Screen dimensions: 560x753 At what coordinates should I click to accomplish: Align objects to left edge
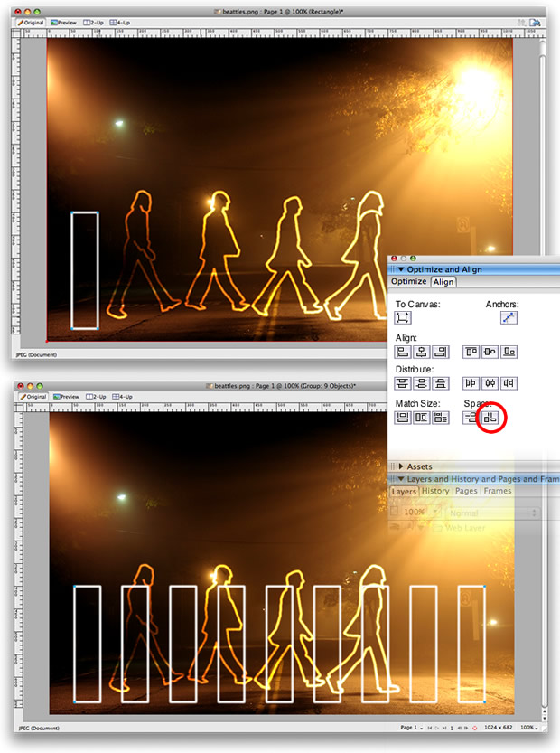(x=403, y=352)
